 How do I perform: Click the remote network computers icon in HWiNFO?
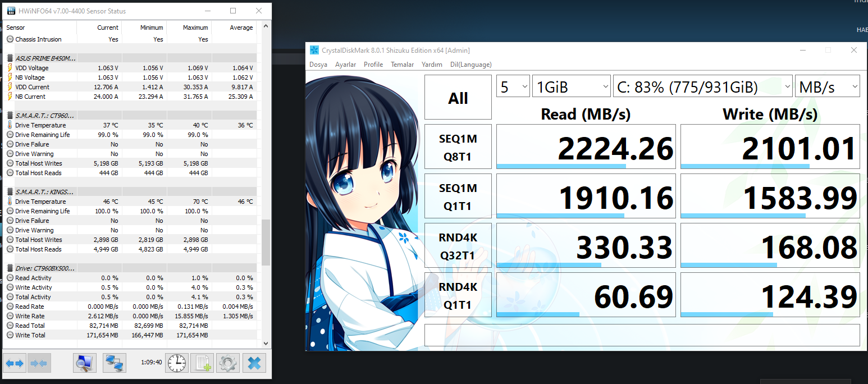pyautogui.click(x=115, y=363)
